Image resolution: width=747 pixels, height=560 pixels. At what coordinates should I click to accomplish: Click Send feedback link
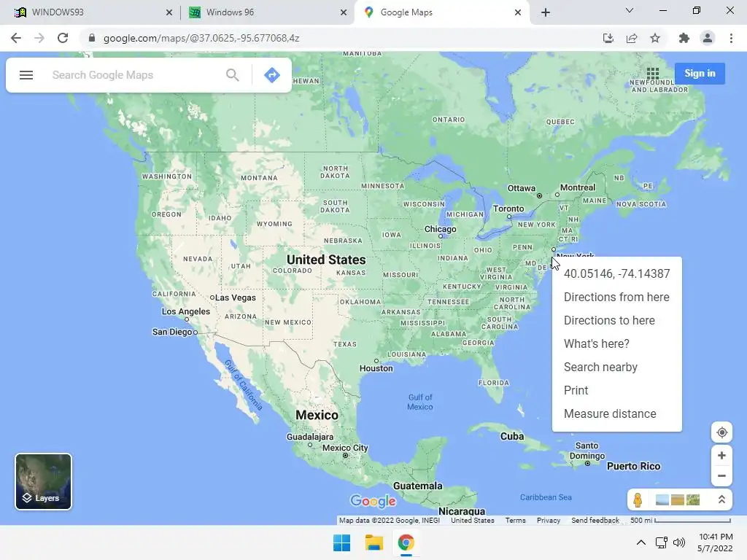595,521
